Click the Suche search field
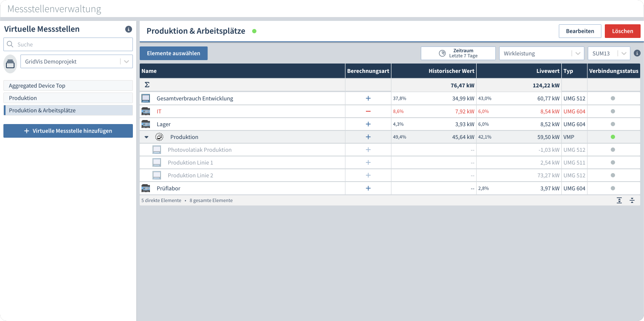This screenshot has width=644, height=321. tap(72, 44)
